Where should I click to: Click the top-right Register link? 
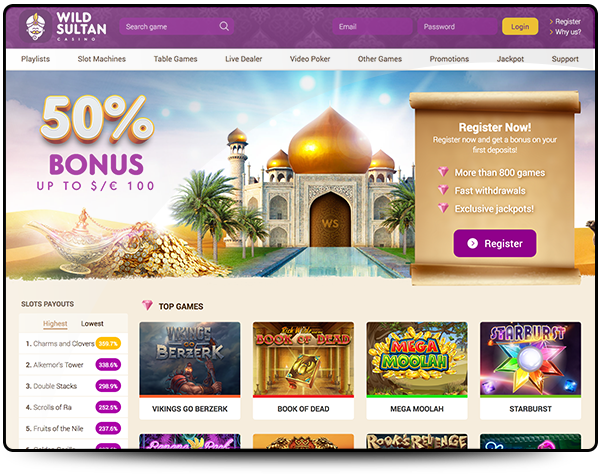(x=565, y=21)
